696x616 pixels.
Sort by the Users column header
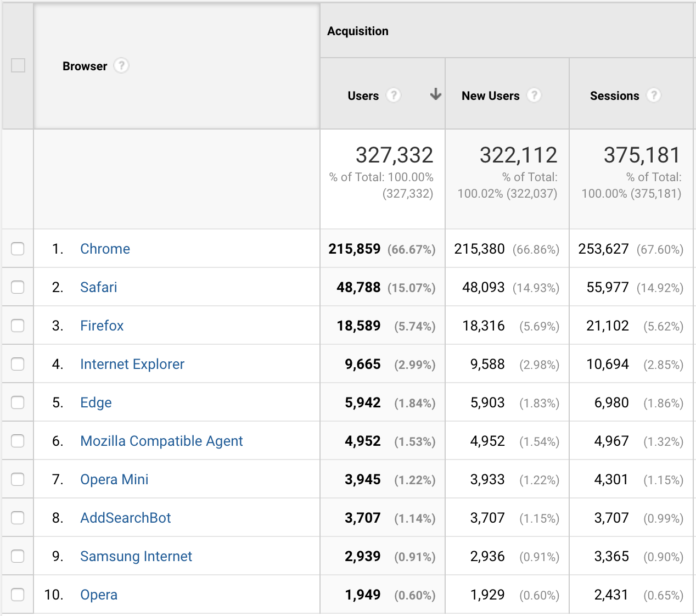(x=363, y=96)
